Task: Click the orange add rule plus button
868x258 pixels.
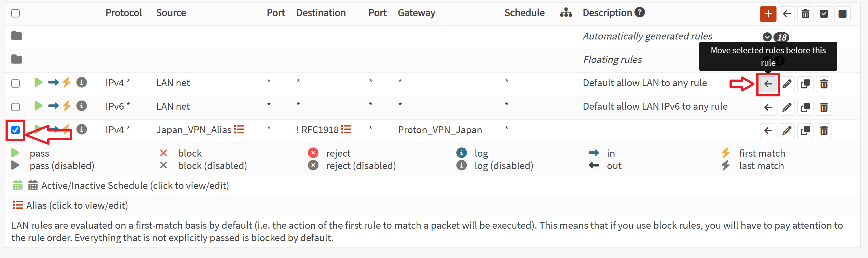Action: pyautogui.click(x=768, y=14)
